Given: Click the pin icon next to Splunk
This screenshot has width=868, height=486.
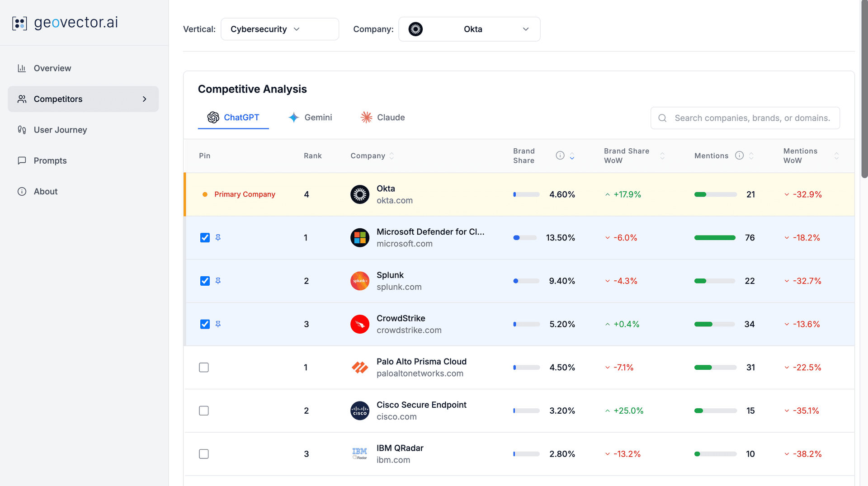Looking at the screenshot, I should click(x=218, y=281).
